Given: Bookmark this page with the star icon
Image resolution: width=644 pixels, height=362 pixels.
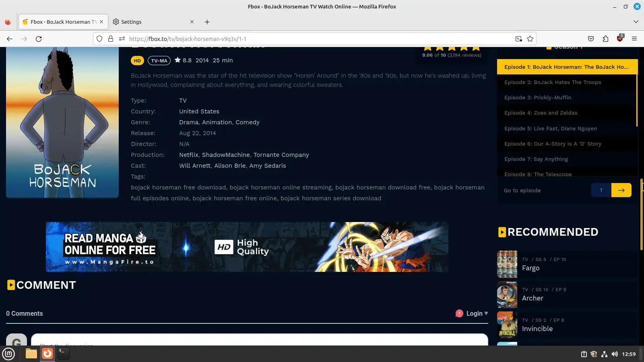Looking at the screenshot, I should [x=530, y=39].
